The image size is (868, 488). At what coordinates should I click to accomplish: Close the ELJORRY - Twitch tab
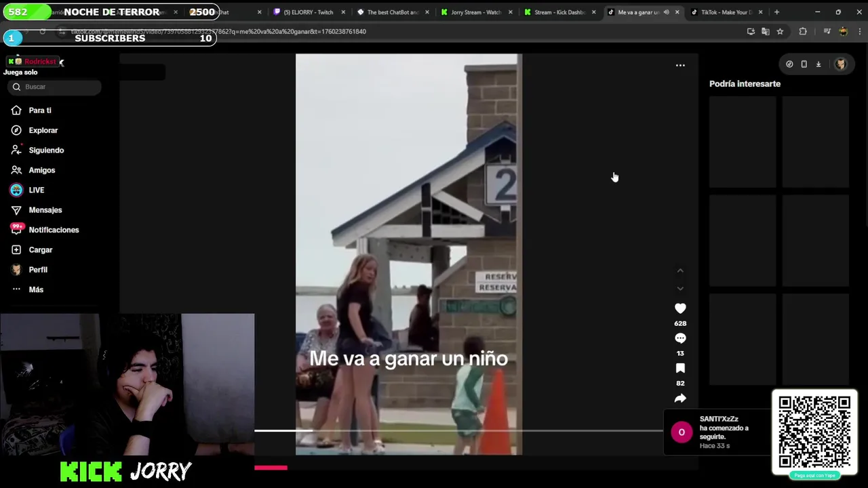tap(343, 12)
